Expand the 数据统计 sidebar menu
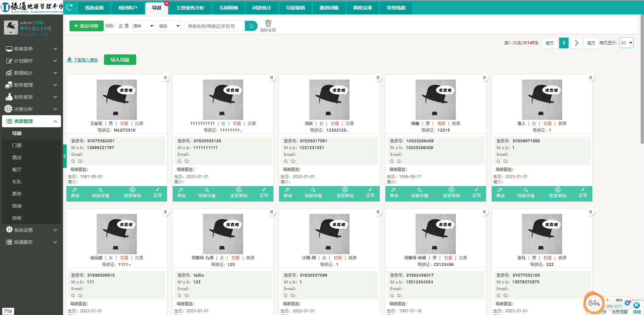This screenshot has width=644, height=315. [32, 73]
